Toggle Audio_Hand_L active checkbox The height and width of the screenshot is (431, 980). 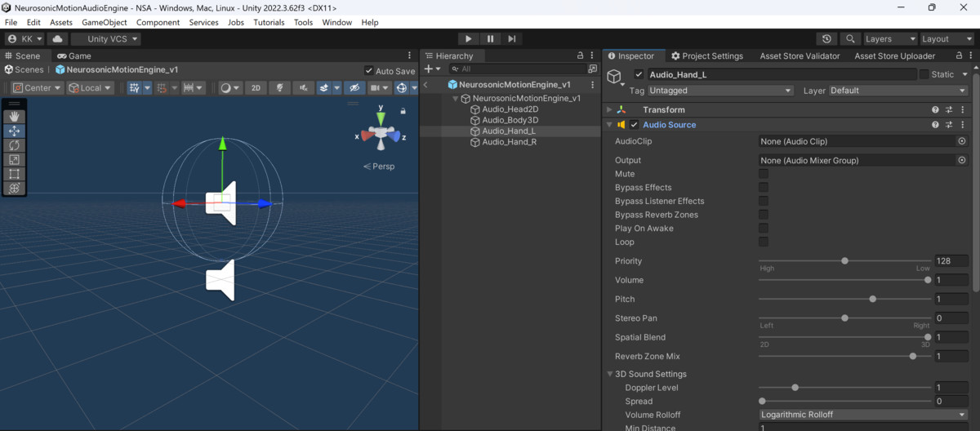[x=639, y=74]
